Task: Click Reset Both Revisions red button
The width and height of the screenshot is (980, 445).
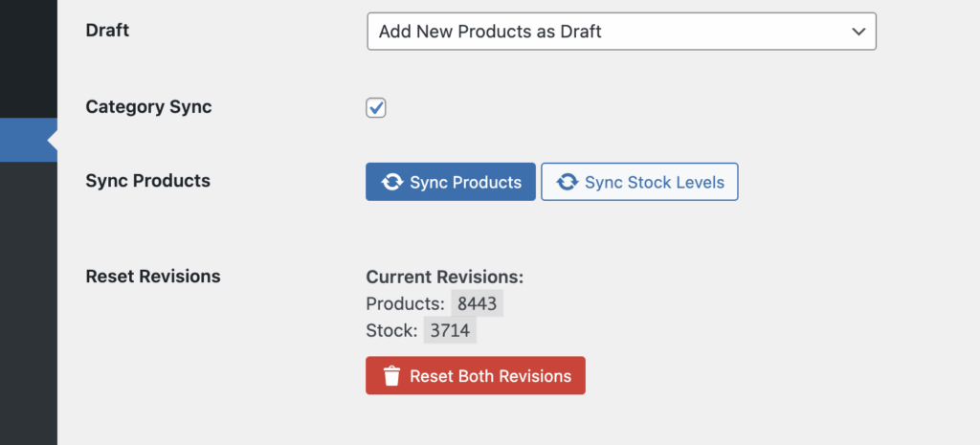Action: coord(476,376)
